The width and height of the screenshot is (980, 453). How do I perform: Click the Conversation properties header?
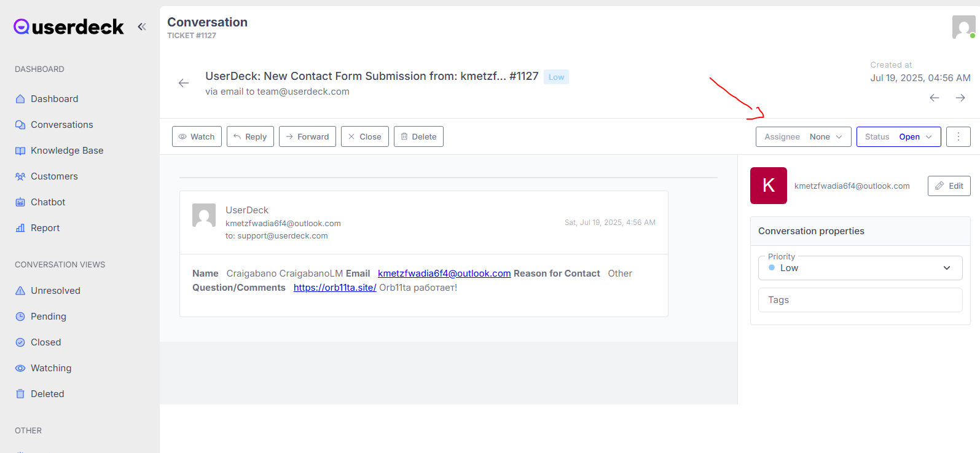(x=860, y=231)
